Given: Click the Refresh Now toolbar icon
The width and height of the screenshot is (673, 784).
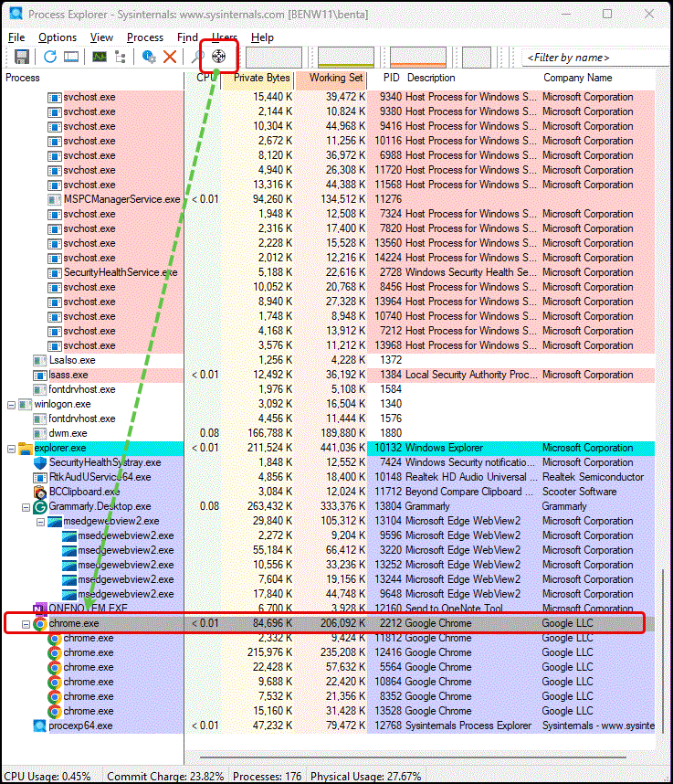Looking at the screenshot, I should click(x=50, y=57).
